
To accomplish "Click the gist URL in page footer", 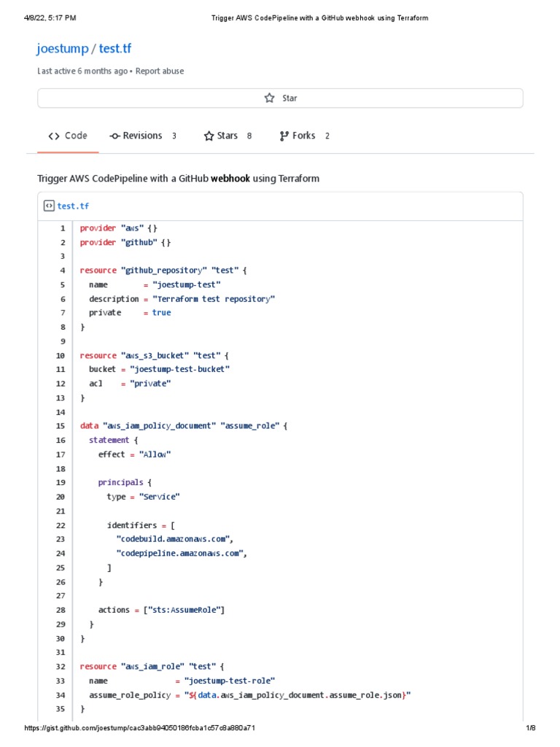I will coord(140,729).
